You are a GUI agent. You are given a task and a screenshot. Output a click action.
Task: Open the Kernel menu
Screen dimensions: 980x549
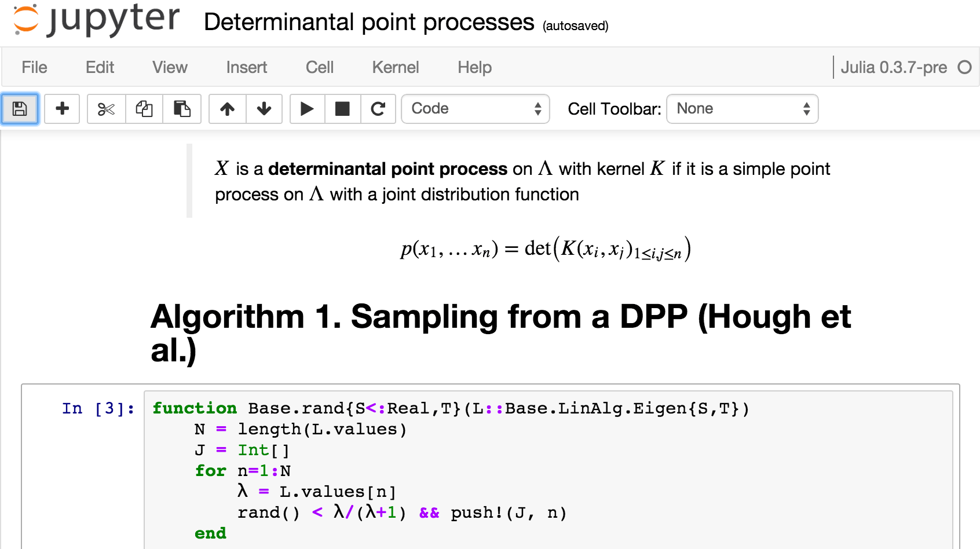[x=395, y=67]
